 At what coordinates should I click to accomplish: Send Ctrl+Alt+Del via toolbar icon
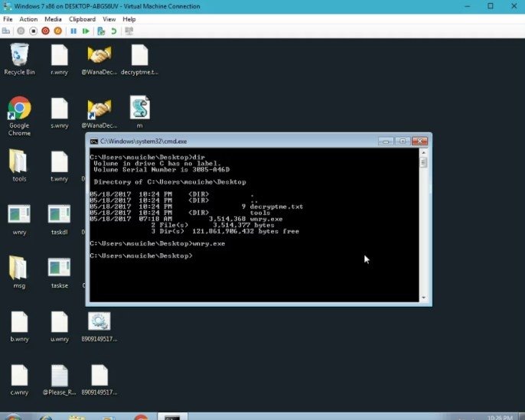pos(6,31)
